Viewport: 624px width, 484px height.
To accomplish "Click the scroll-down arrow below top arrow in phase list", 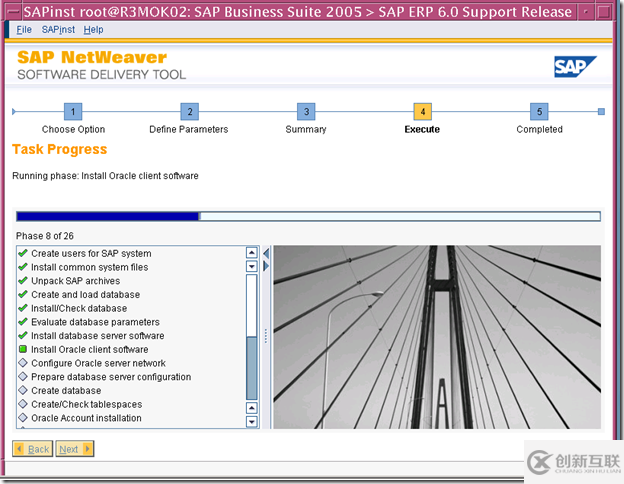I will point(252,266).
